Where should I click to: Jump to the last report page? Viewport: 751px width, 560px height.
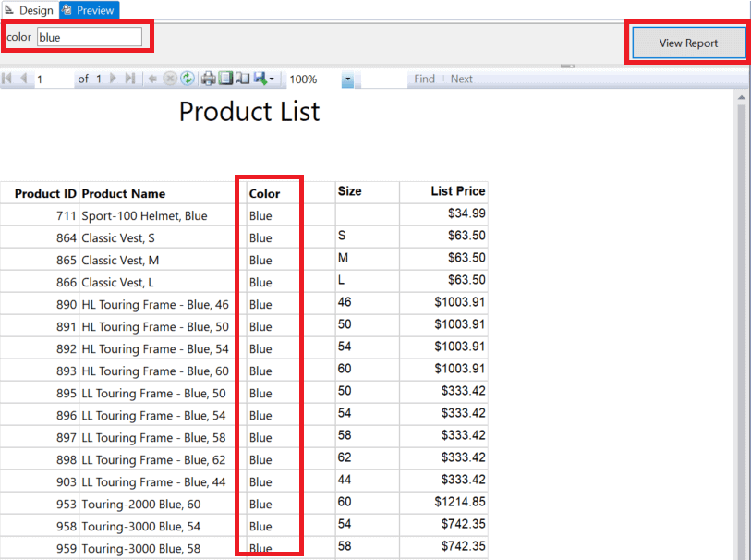coord(130,79)
